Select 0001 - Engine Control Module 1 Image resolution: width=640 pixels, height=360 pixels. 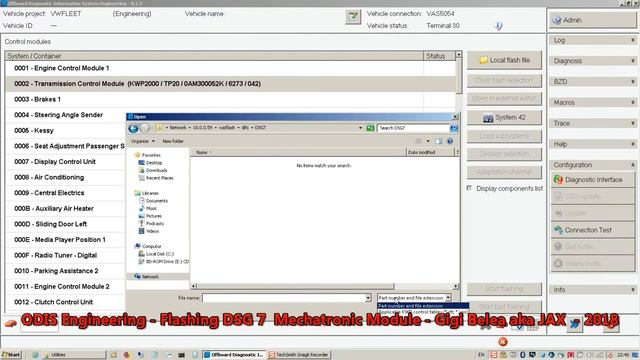(230, 68)
